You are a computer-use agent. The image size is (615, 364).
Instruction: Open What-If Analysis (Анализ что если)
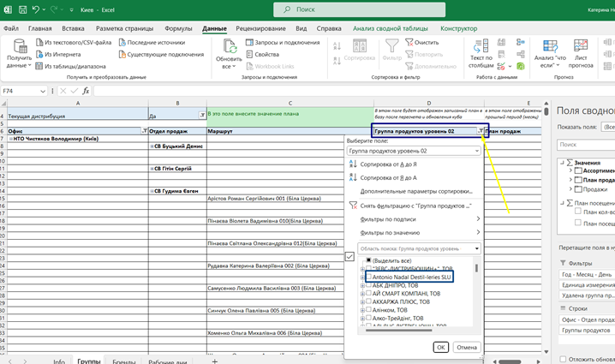[x=550, y=54]
